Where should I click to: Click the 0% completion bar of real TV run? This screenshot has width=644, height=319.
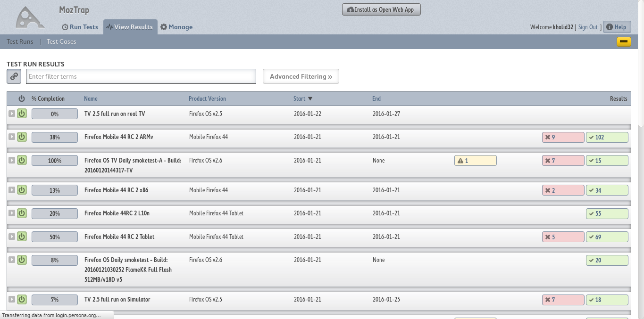[55, 114]
